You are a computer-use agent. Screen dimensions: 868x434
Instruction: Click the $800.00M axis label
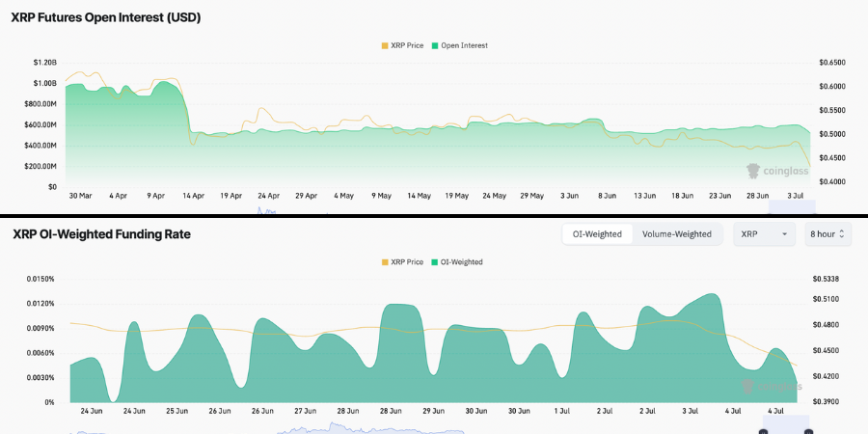point(41,104)
